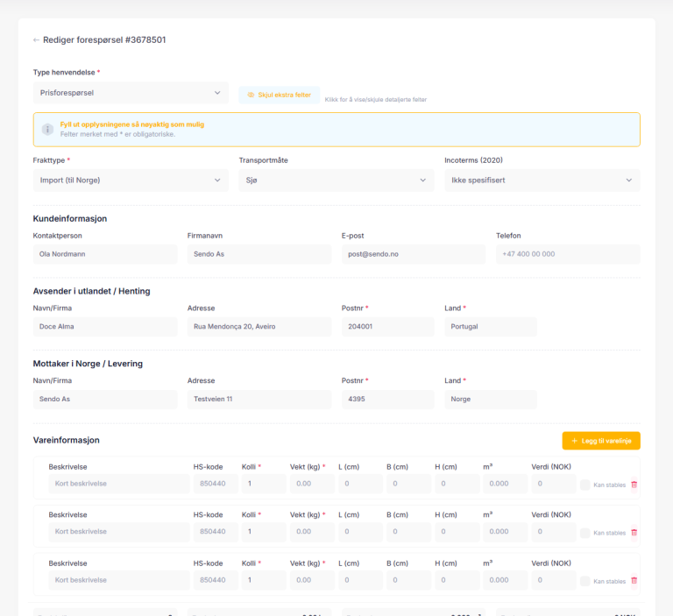Expand the Frakttype dropdown

pos(131,181)
